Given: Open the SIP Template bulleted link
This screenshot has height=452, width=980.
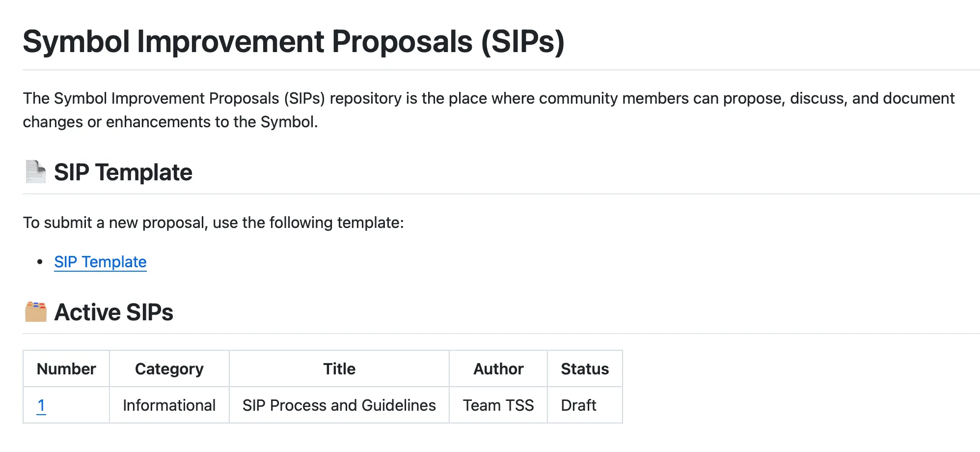Looking at the screenshot, I should (100, 262).
